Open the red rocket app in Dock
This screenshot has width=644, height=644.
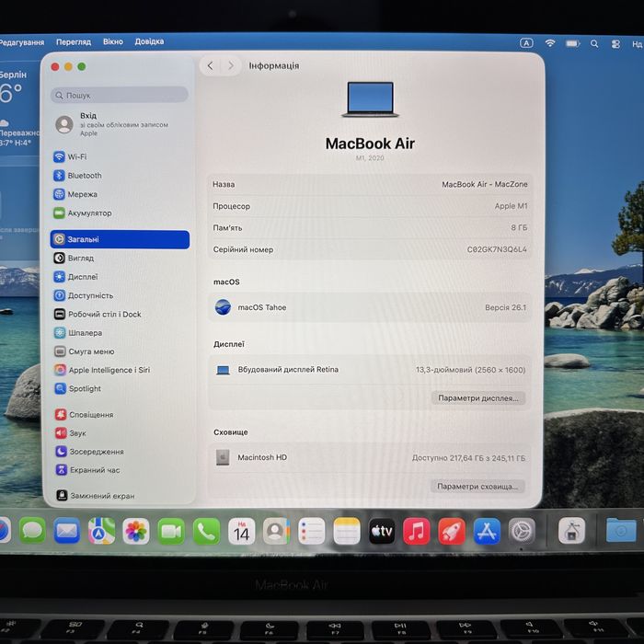pyautogui.click(x=452, y=532)
